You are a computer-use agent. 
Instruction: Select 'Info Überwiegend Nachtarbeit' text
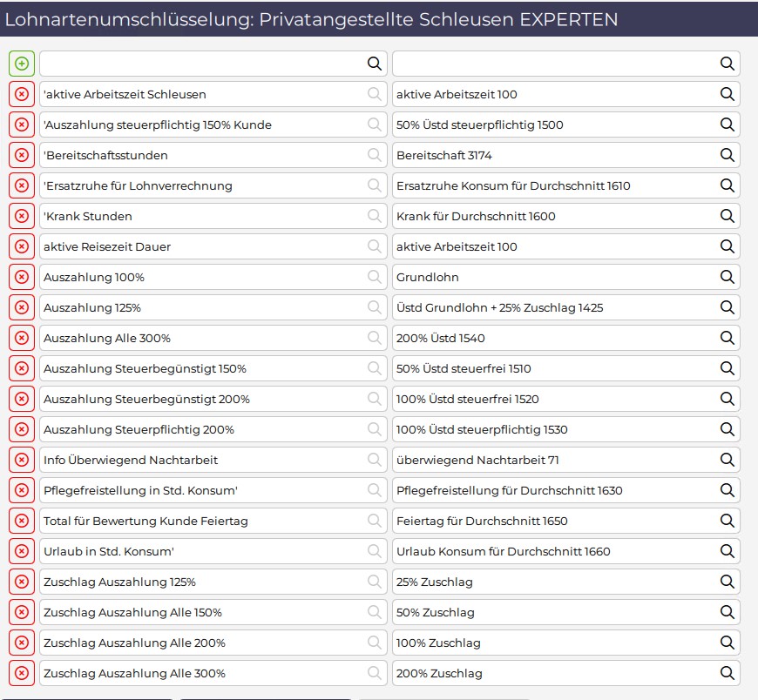coord(131,460)
